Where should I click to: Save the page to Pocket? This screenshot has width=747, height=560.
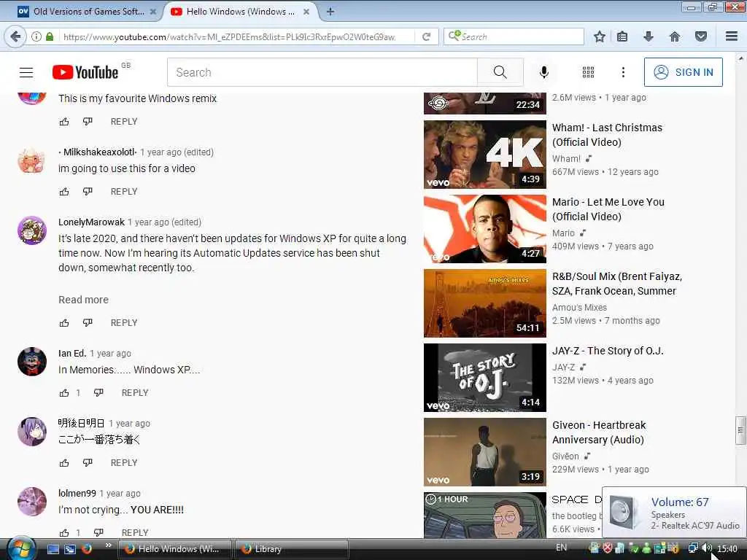[x=701, y=36]
